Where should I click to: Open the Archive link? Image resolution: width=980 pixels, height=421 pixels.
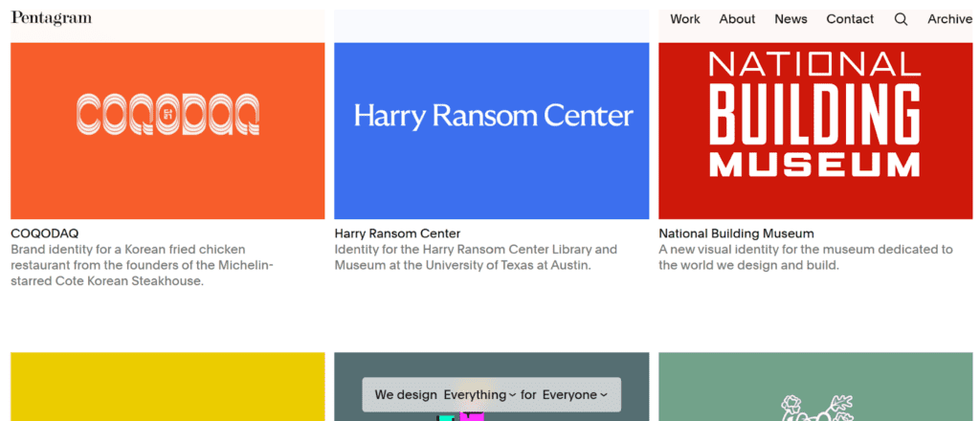pyautogui.click(x=949, y=19)
